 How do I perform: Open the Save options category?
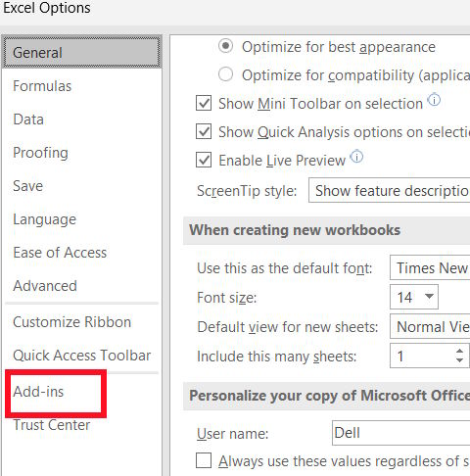click(28, 186)
